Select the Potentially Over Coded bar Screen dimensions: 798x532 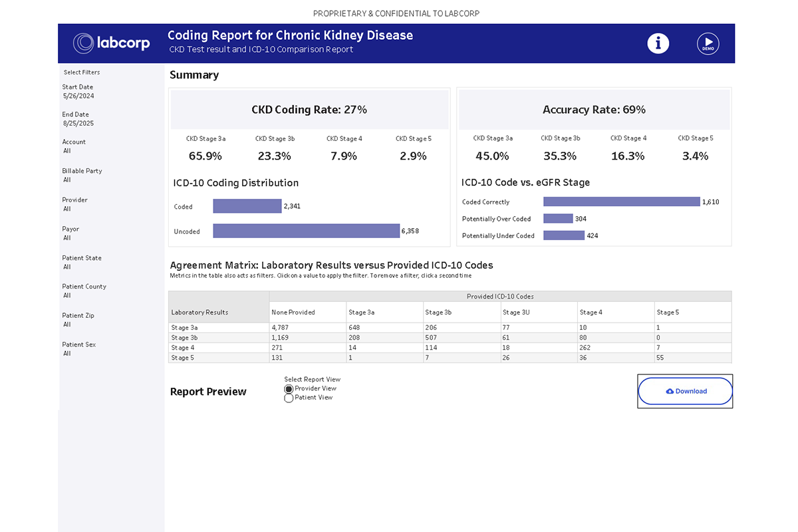557,218
